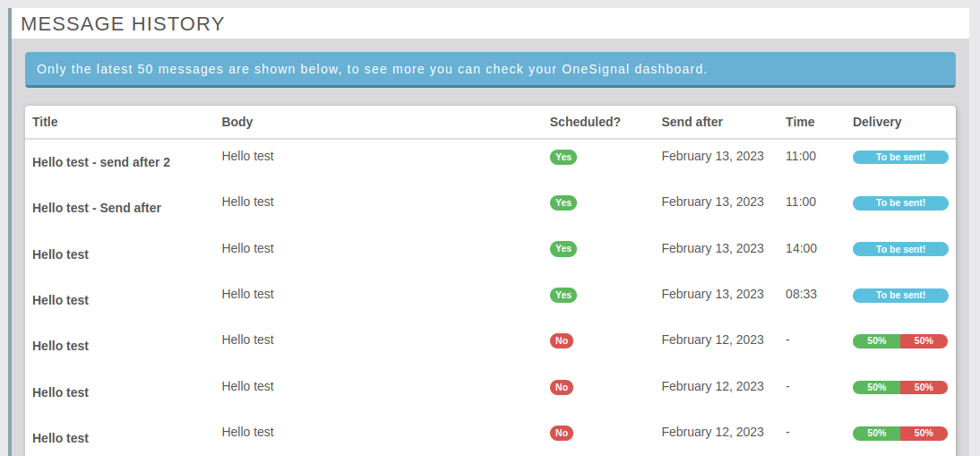This screenshot has height=456, width=980.
Task: Click the 'Hello test - send after 2' title
Action: point(101,162)
